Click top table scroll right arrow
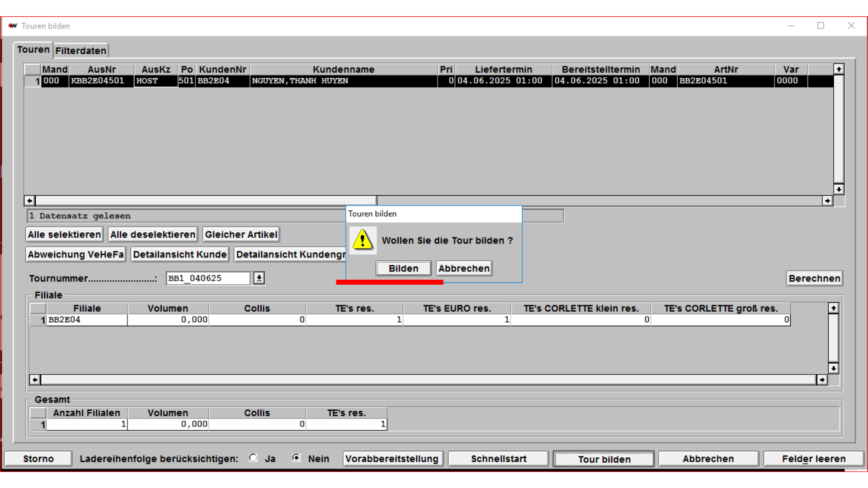 click(x=827, y=201)
